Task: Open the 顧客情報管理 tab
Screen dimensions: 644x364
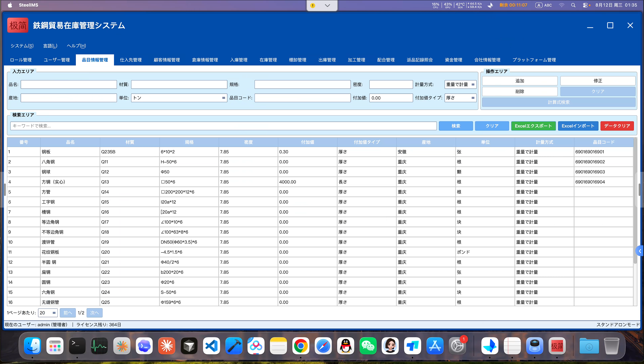Action: [x=167, y=60]
